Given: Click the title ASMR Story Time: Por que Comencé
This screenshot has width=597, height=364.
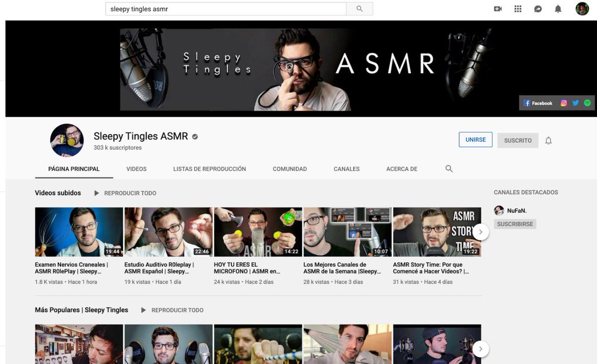Looking at the screenshot, I should 431,268.
